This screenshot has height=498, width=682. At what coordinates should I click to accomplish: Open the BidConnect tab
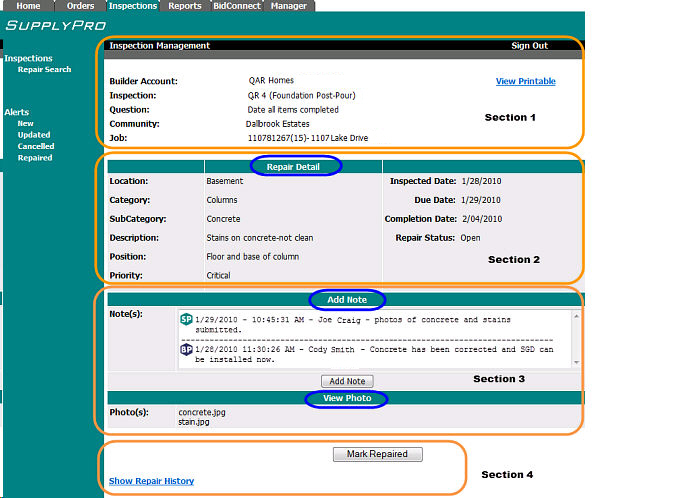(237, 6)
